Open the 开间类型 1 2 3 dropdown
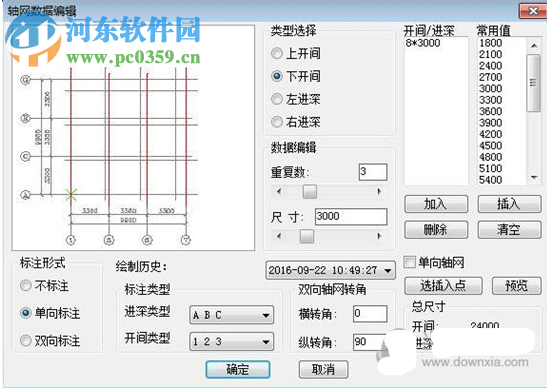This screenshot has width=547, height=388. click(232, 341)
